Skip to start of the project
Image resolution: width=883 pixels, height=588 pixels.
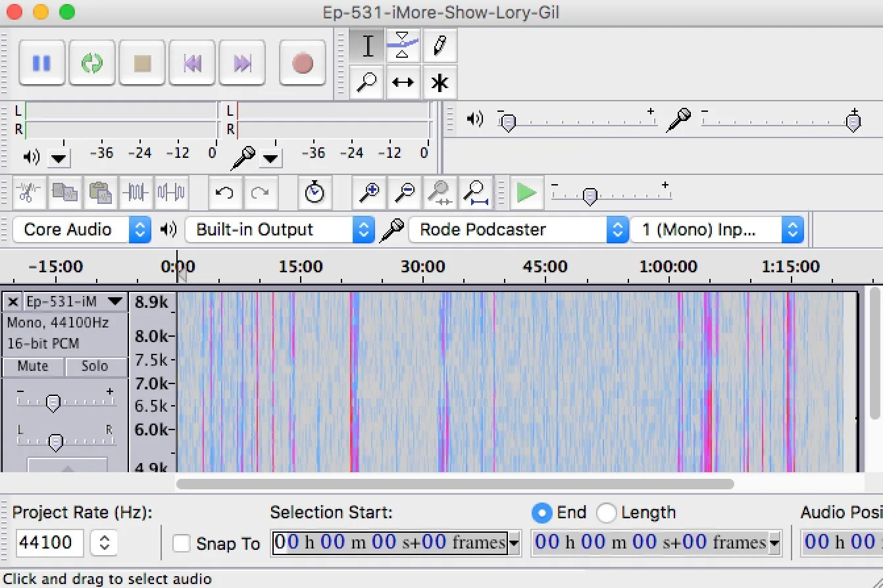coord(192,63)
